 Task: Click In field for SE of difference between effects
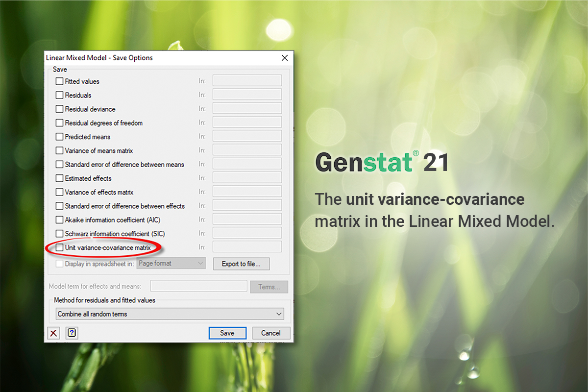[x=247, y=205]
